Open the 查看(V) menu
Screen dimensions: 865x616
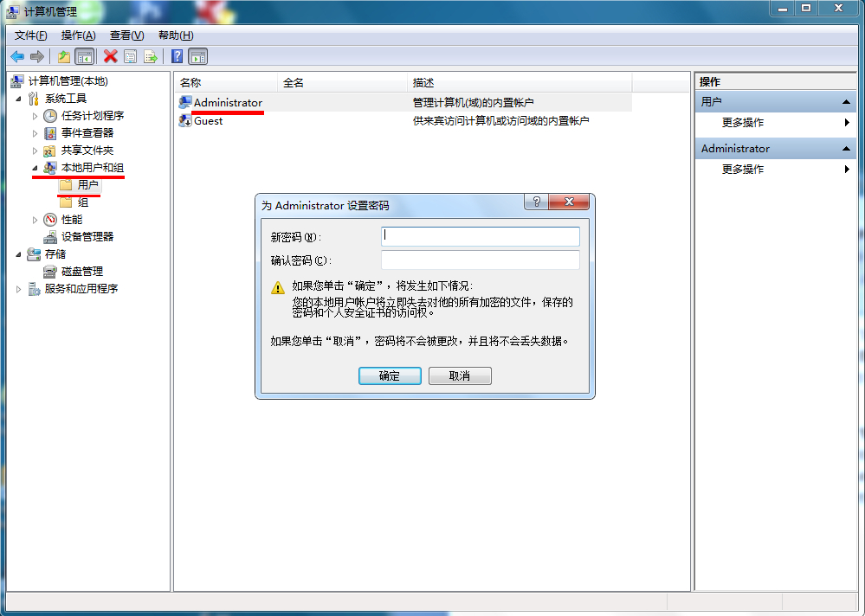click(127, 35)
